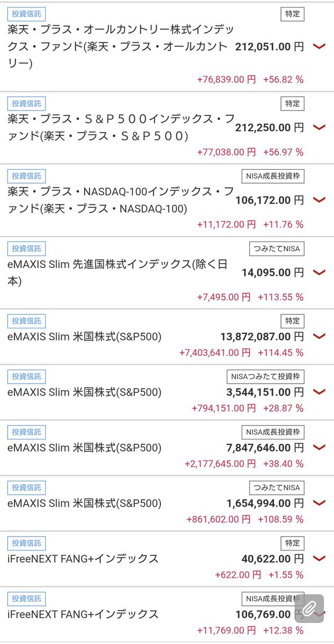Click the NISA成長投資枠 badge on NASDAQ-100 row
The height and width of the screenshot is (644, 334).
[272, 176]
